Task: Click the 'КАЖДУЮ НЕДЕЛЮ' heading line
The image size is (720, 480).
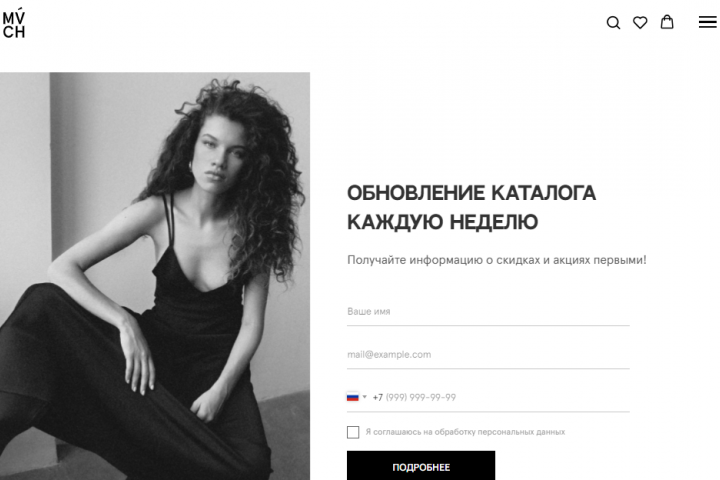Action: [442, 222]
